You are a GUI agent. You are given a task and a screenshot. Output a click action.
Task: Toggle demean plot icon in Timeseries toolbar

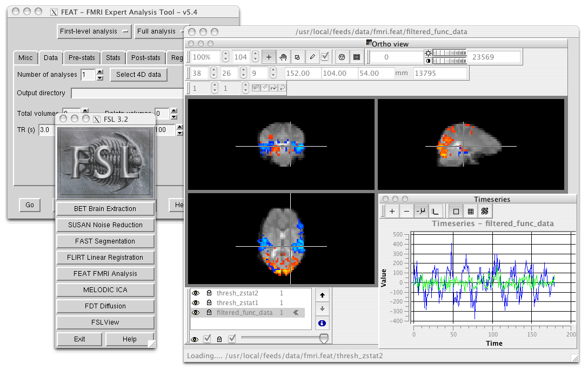421,212
